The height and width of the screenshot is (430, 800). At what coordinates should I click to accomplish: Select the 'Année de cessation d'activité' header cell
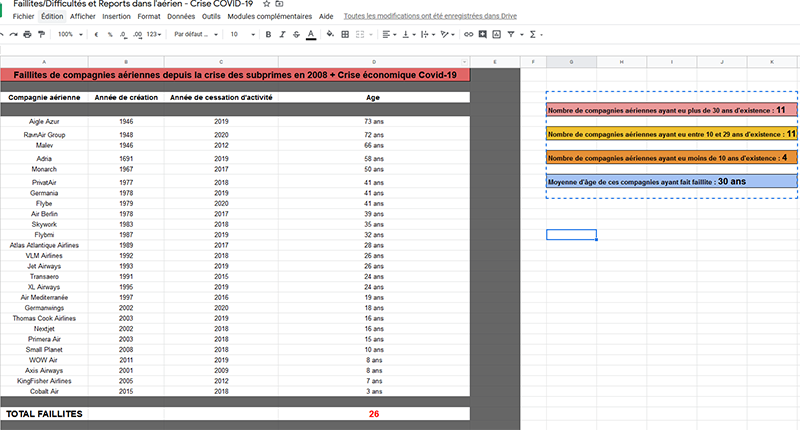(221, 97)
